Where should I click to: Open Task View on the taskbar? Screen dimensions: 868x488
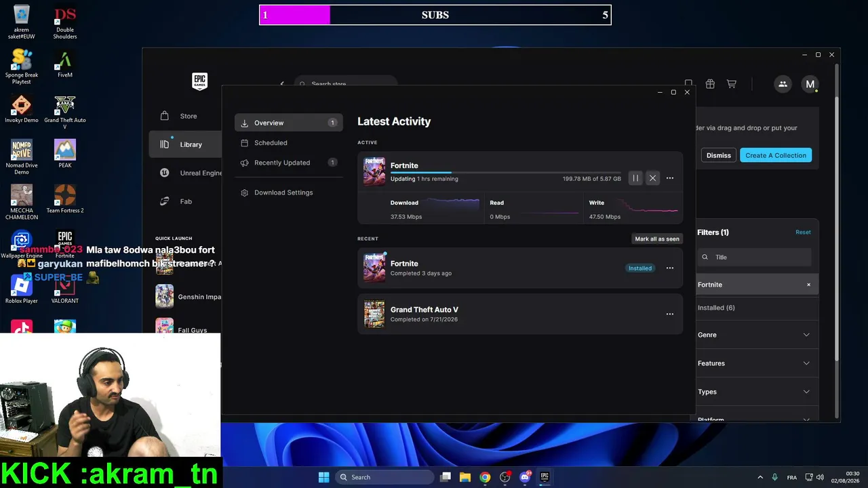tap(446, 477)
